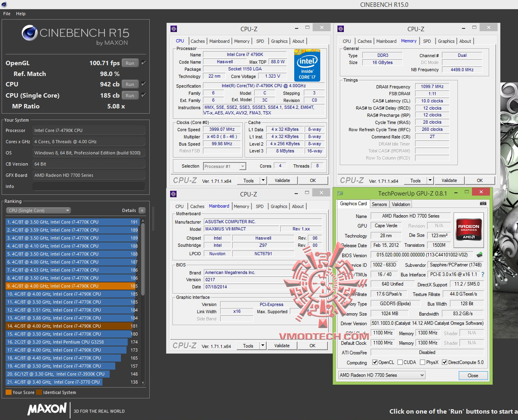Image resolution: width=518 pixels, height=420 pixels.
Task: Click the GPU-Z title bar application icon
Action: 341,193
